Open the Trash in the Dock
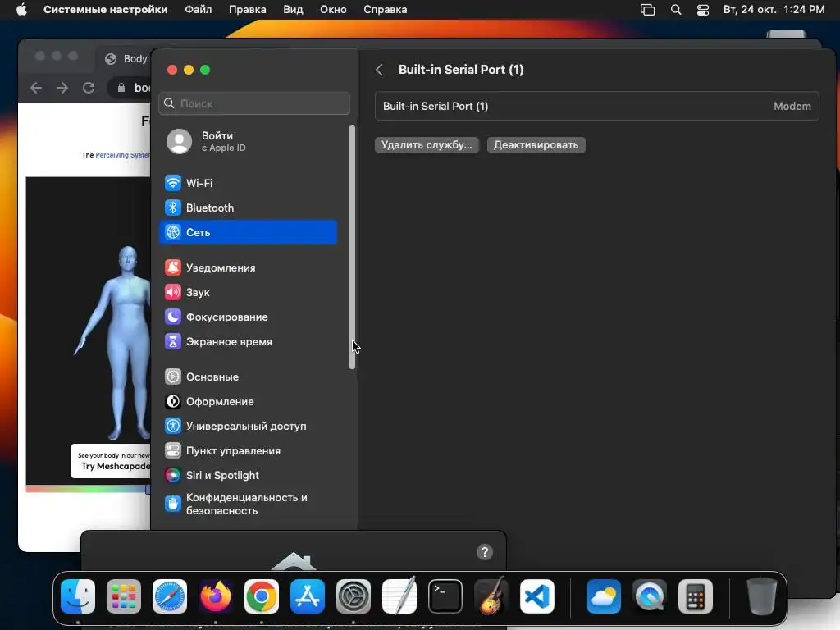 pyautogui.click(x=762, y=596)
